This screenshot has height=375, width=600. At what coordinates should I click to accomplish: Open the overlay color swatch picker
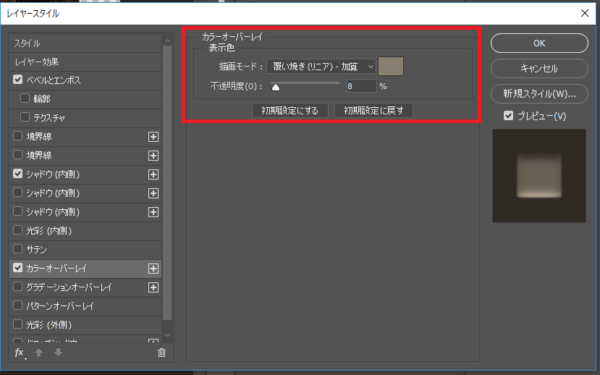[391, 66]
